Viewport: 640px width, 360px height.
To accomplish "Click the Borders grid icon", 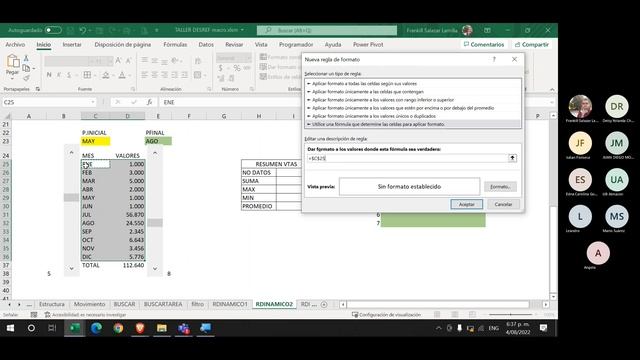I will (x=87, y=75).
